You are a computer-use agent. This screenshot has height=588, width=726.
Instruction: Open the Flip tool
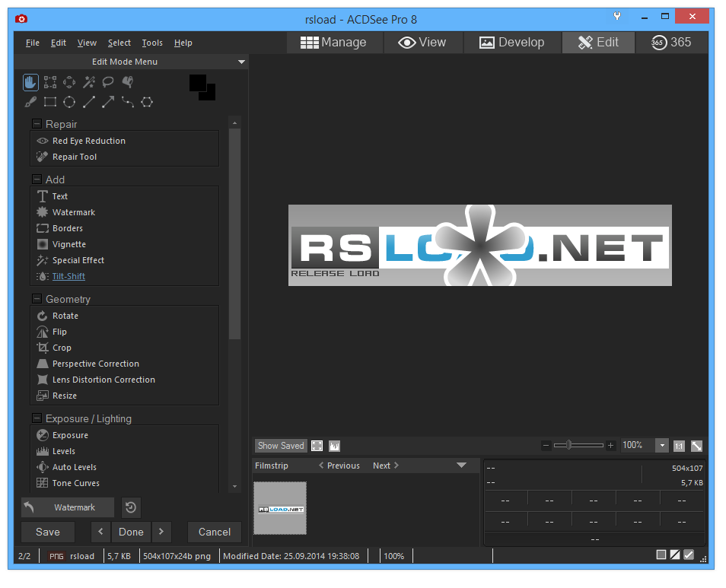coord(59,332)
